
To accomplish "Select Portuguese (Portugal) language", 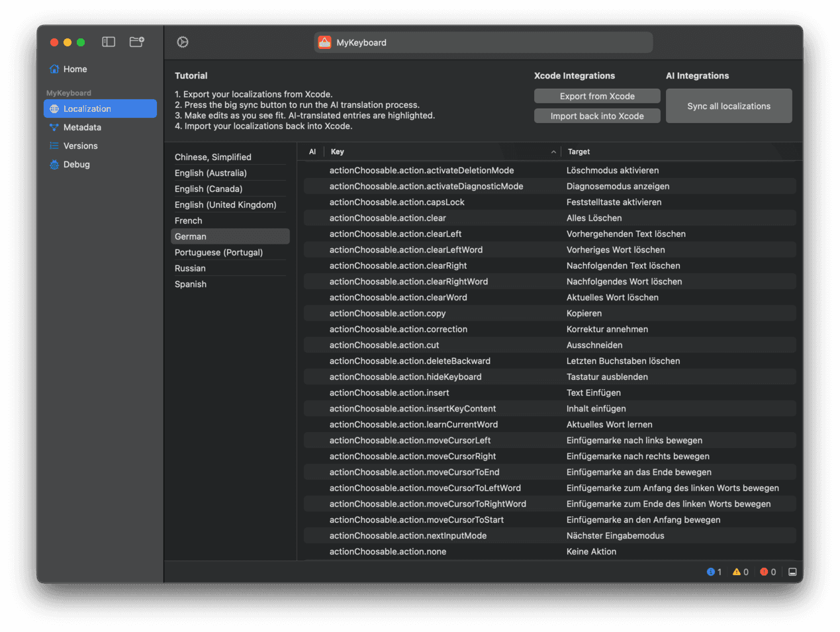I will click(x=230, y=252).
